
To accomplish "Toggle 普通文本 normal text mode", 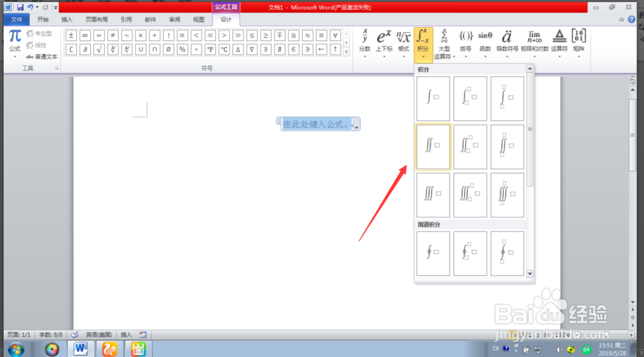I will click(42, 57).
